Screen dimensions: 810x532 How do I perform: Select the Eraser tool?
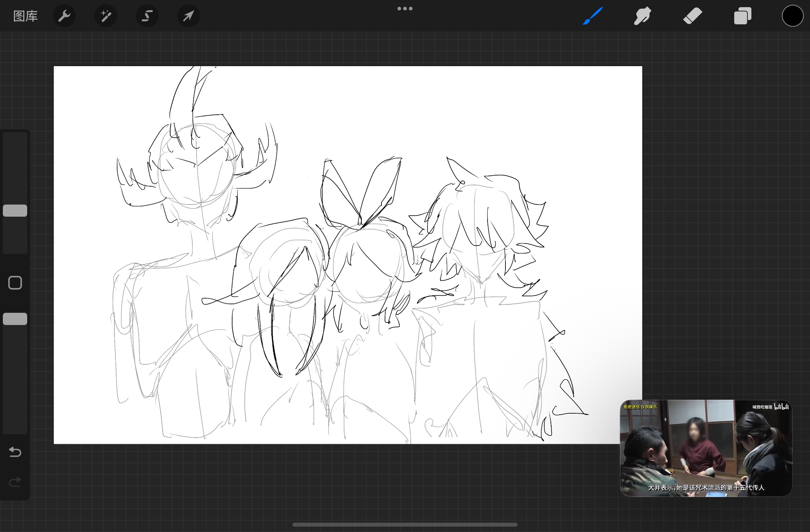[692, 16]
